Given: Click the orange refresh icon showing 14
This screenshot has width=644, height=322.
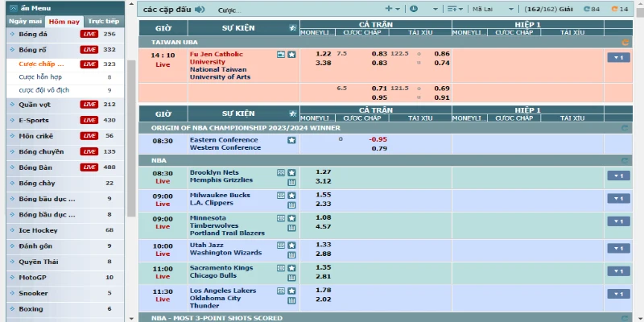Looking at the screenshot, I should click(615, 9).
